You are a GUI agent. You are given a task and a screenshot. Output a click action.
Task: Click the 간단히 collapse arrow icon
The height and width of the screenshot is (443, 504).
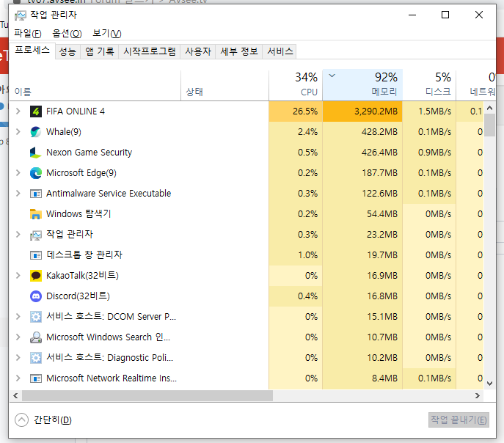click(21, 420)
